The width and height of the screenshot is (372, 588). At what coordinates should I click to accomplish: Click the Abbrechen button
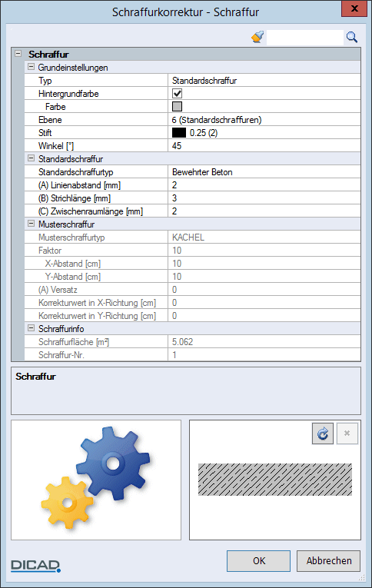[x=328, y=561]
